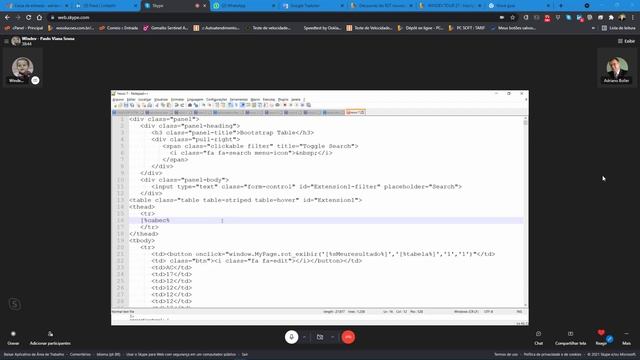Click the Política de privacidade e de cookies link
This screenshot has height=360, width=640.
tap(553, 354)
